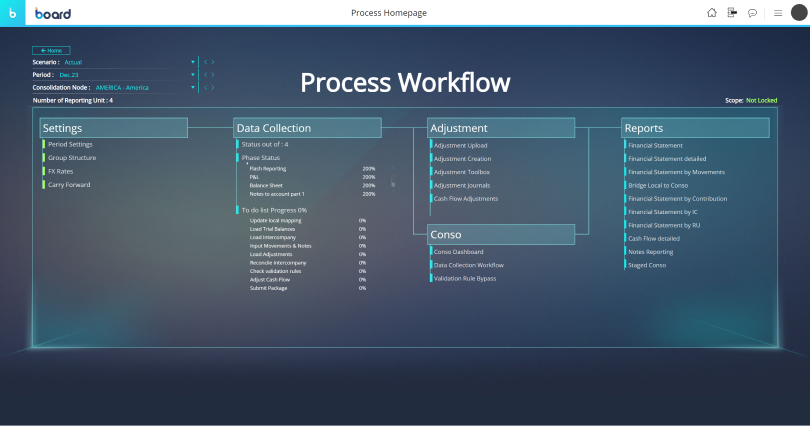Open Adjustment Upload
The width and height of the screenshot is (810, 426).
coord(460,146)
